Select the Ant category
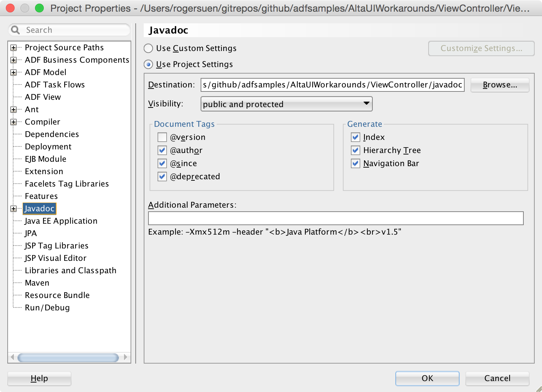Image resolution: width=542 pixels, height=392 pixels. (x=32, y=110)
